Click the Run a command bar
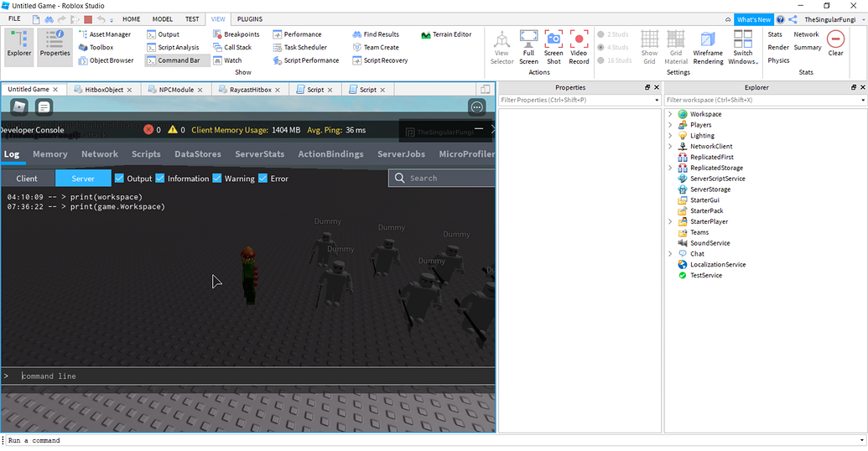The height and width of the screenshot is (451, 868). (434, 440)
